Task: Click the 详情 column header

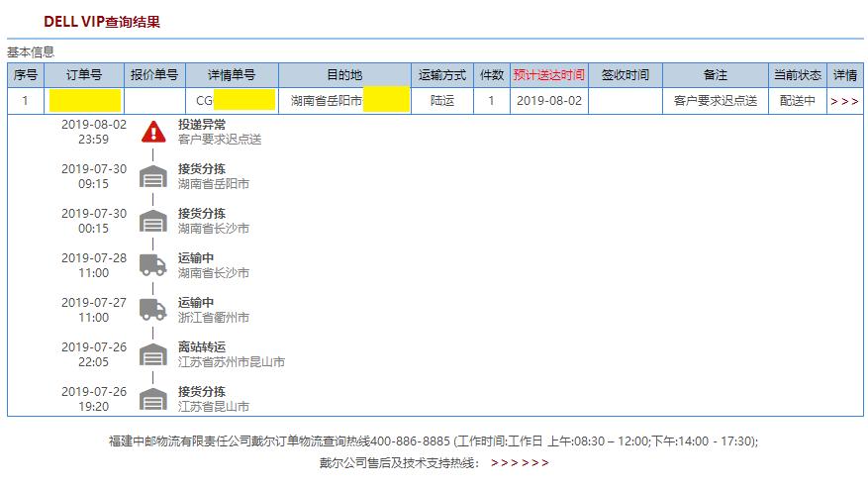Action: click(x=845, y=75)
